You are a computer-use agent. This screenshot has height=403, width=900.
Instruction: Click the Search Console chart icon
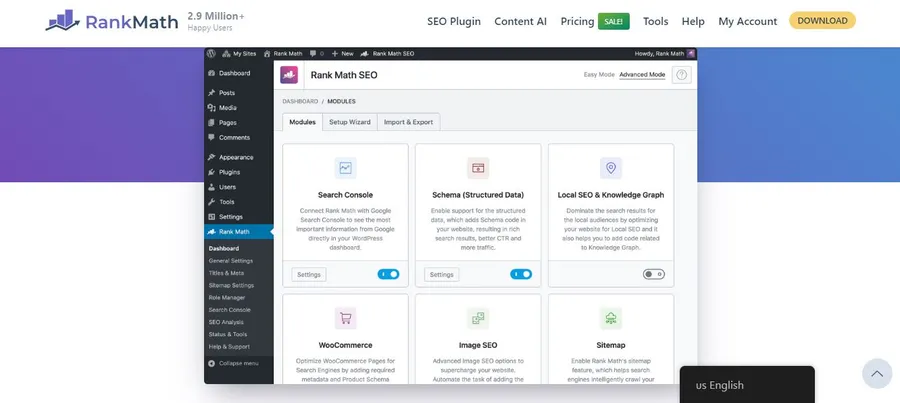(x=345, y=168)
